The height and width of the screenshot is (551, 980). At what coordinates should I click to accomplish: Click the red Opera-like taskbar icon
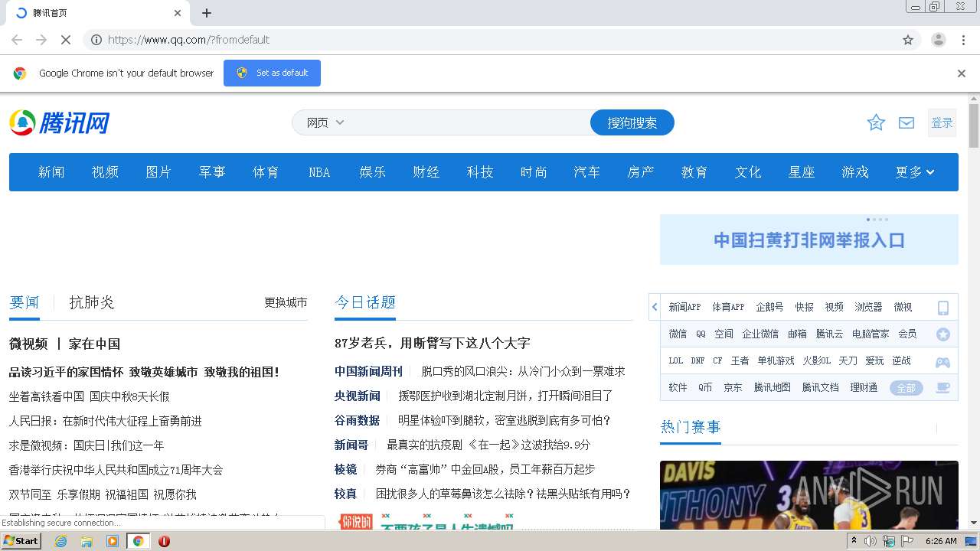coord(164,541)
